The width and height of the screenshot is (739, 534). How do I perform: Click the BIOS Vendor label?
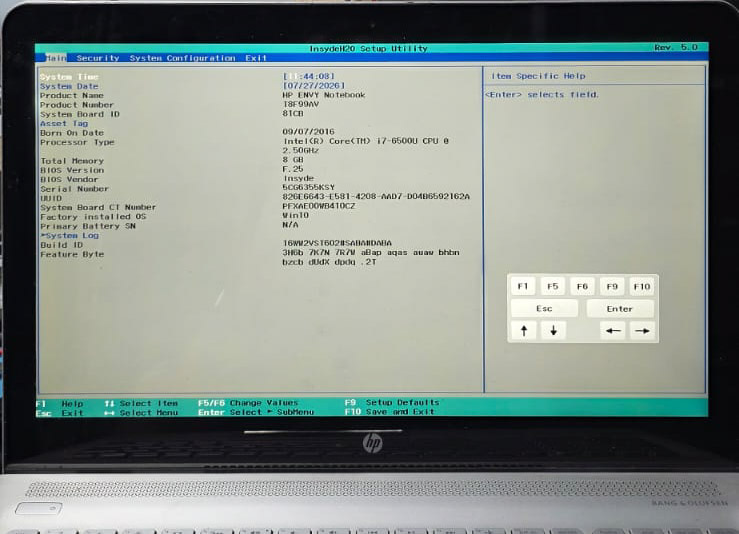coord(69,179)
